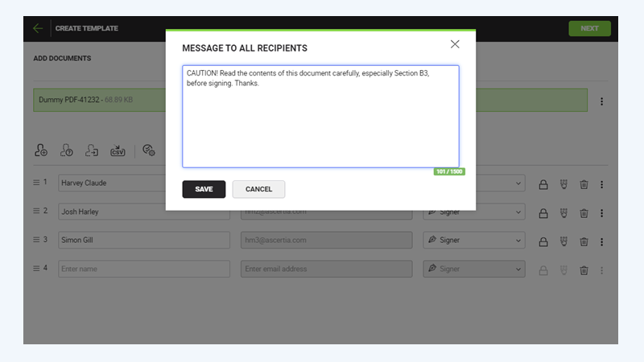The height and width of the screenshot is (362, 644).
Task: Click the import CSV icon
Action: 118,150
